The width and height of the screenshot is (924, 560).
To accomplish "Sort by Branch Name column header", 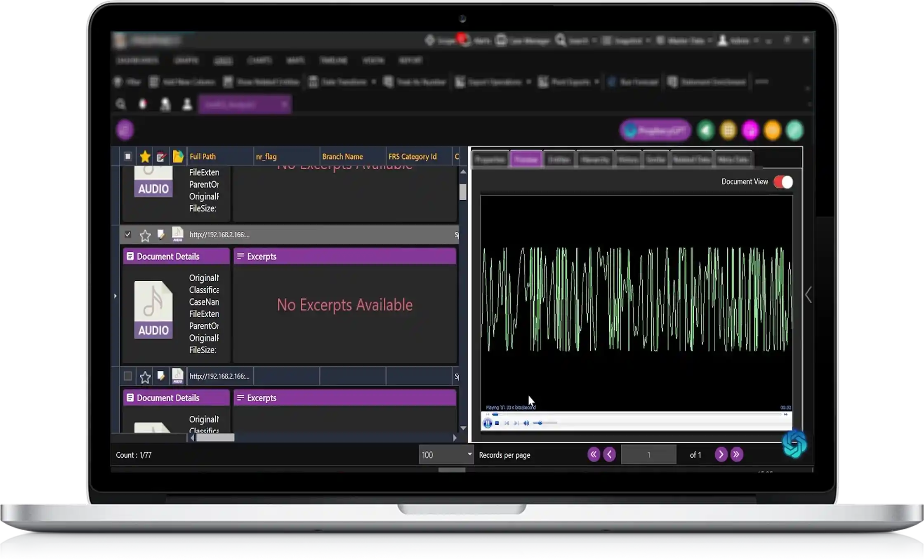I will point(342,157).
